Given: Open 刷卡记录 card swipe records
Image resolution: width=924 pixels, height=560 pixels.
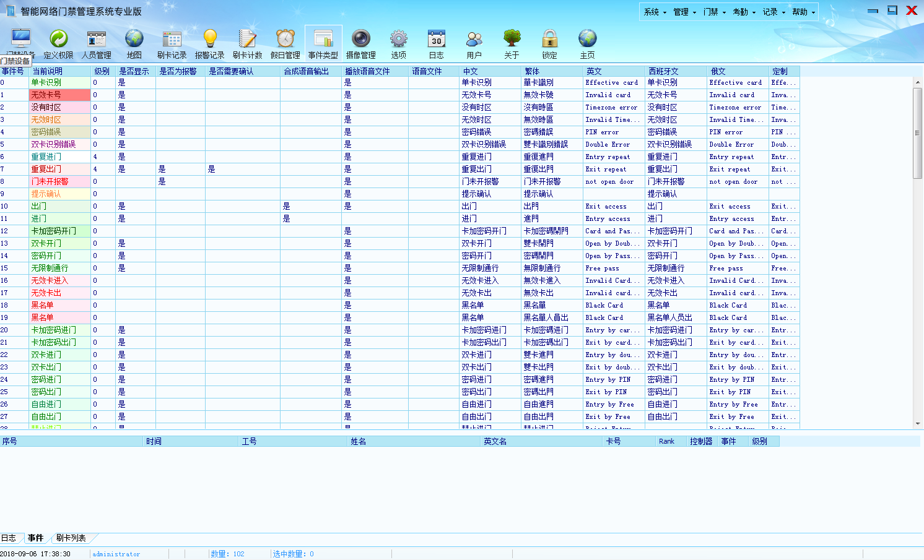Looking at the screenshot, I should (172, 44).
